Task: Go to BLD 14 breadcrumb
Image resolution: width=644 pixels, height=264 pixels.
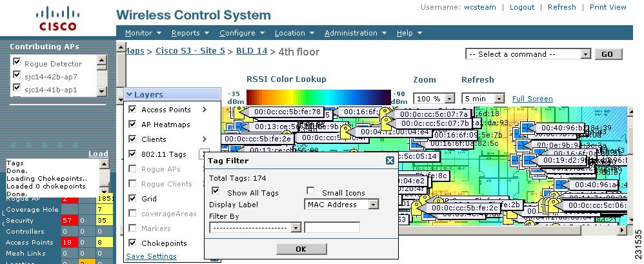Action: 252,52
